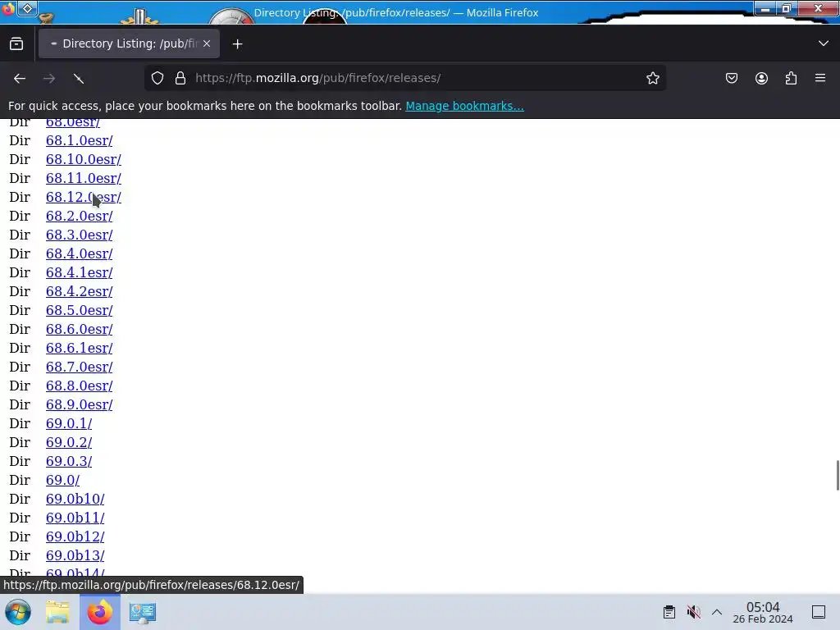This screenshot has height=630, width=840.
Task: Open the Firefox account menu
Action: pyautogui.click(x=761, y=78)
